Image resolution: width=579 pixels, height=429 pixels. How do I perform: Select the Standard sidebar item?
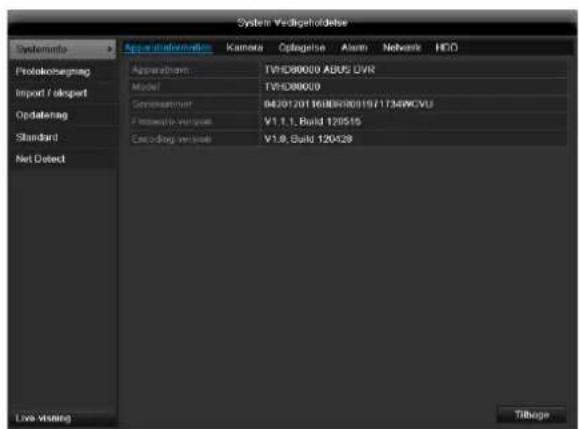coord(37,137)
